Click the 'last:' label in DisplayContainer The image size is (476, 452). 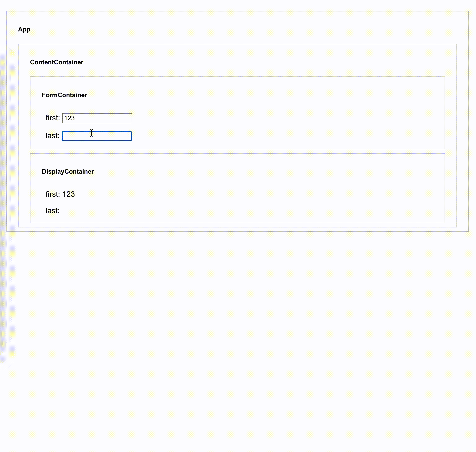tap(52, 211)
